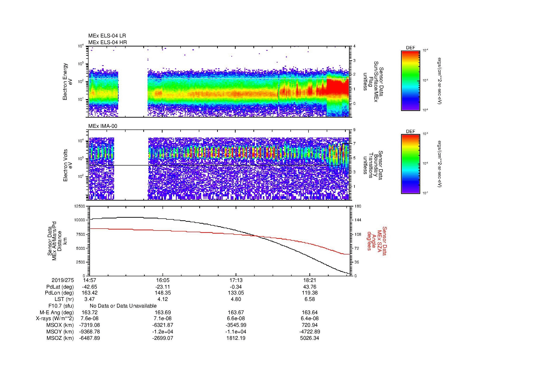Screen dimensions: 555x392
Task: Click the 'MEx IMA-00' panel title
Action: 103,126
